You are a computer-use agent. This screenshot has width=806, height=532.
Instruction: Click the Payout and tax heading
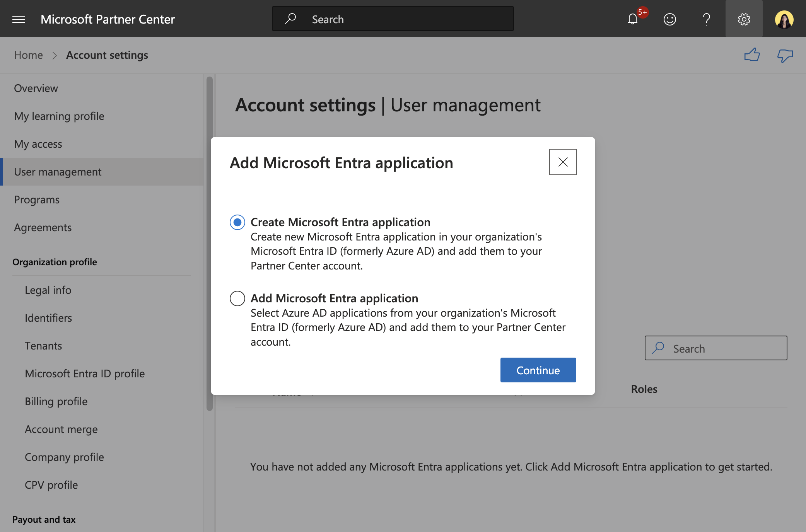44,519
